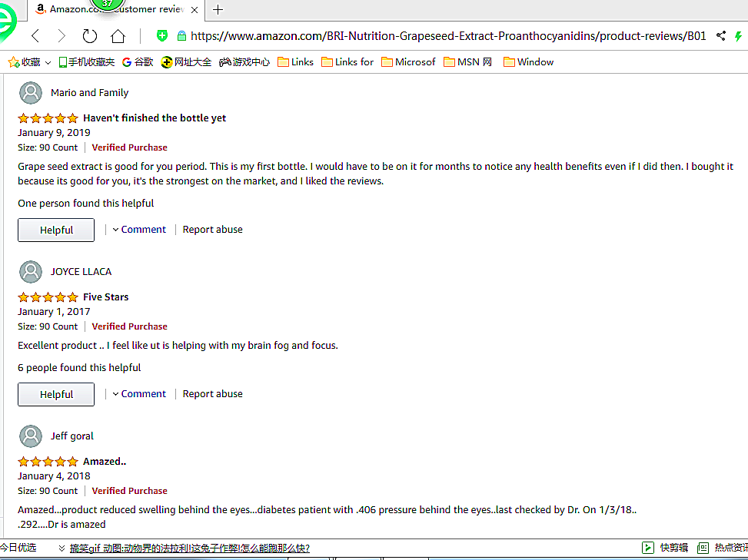This screenshot has width=748, height=560.
Task: Report abuse on JOYCE LLACA's review
Action: [x=212, y=394]
